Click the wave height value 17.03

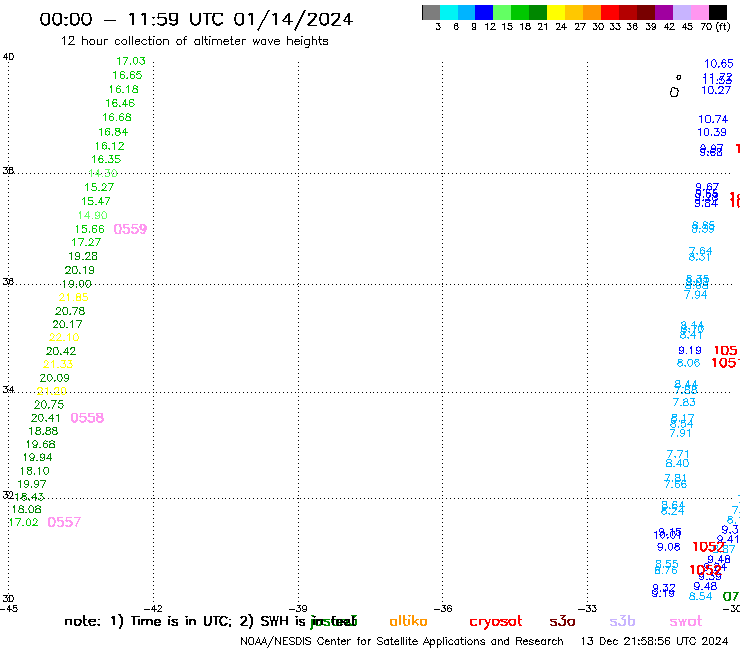pyautogui.click(x=131, y=61)
